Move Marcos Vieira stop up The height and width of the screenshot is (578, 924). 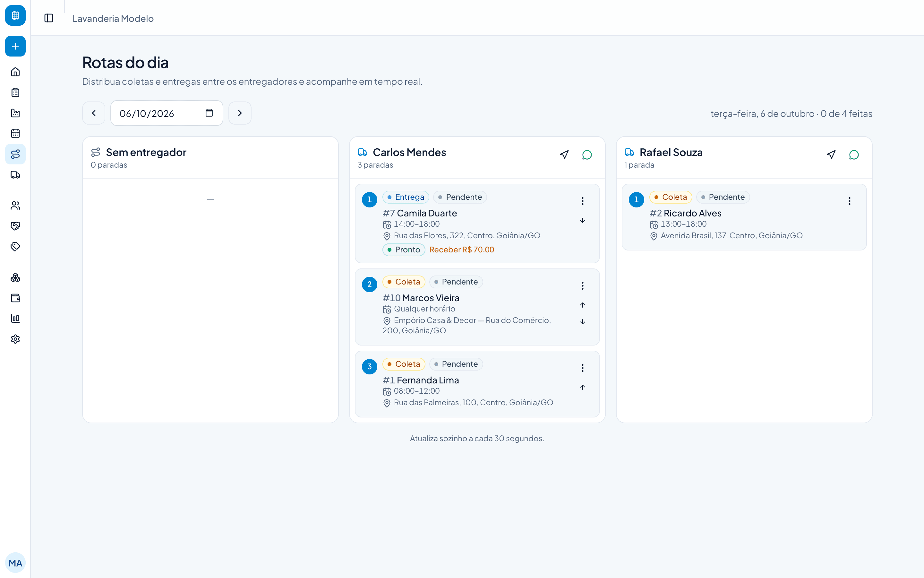click(583, 305)
